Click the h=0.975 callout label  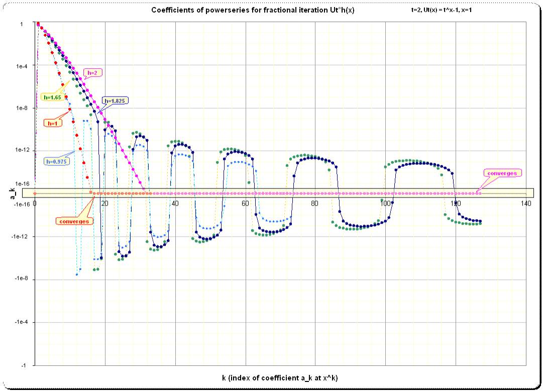tap(57, 161)
